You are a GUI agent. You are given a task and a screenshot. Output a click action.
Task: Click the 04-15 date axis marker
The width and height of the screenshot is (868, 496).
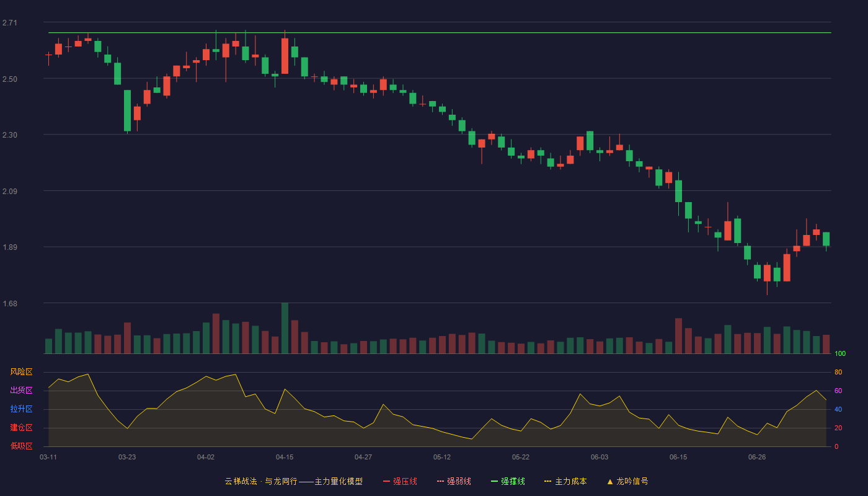point(285,457)
